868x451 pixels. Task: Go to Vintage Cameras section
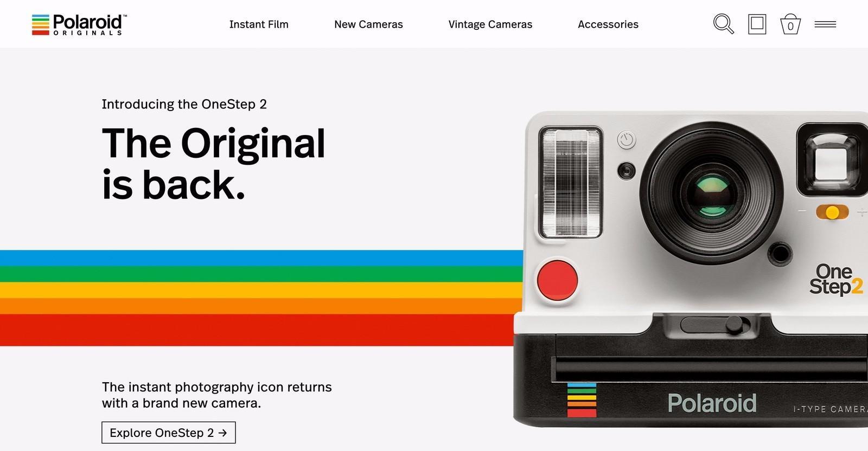click(x=490, y=24)
